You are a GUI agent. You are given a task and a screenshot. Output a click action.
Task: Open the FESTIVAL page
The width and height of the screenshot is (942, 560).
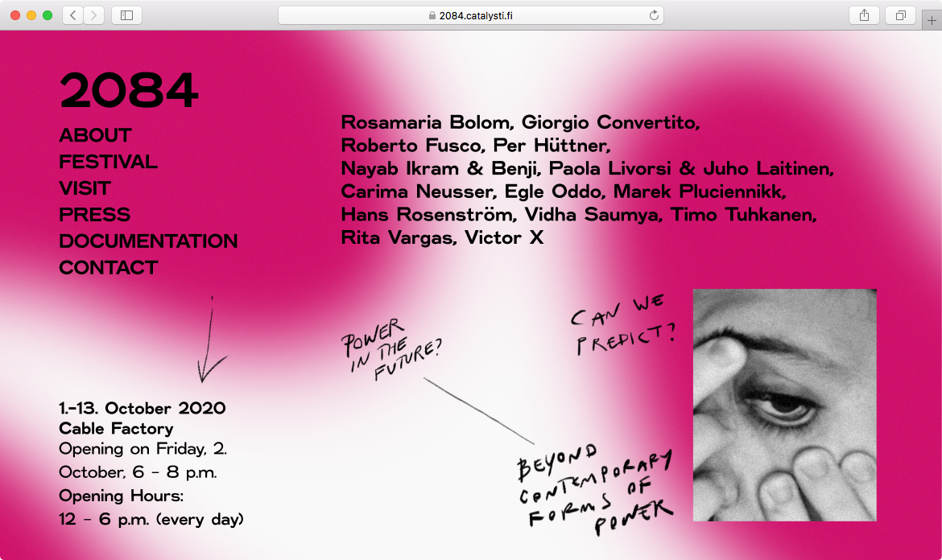click(x=108, y=162)
